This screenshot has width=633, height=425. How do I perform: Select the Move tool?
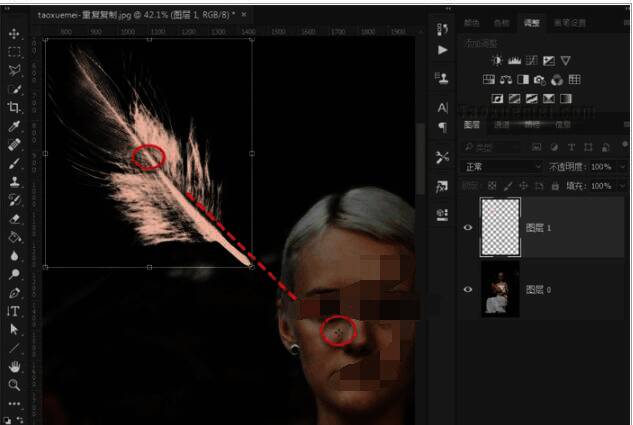point(14,34)
